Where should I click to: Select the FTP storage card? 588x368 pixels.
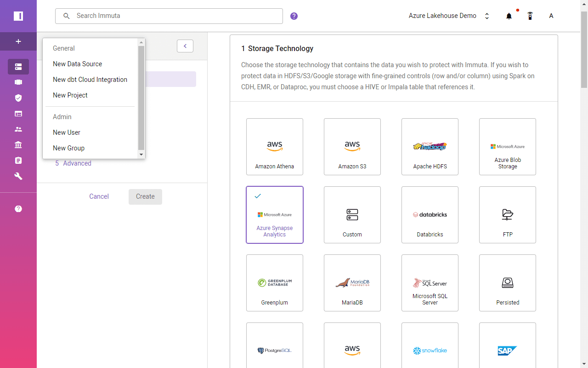(508, 215)
